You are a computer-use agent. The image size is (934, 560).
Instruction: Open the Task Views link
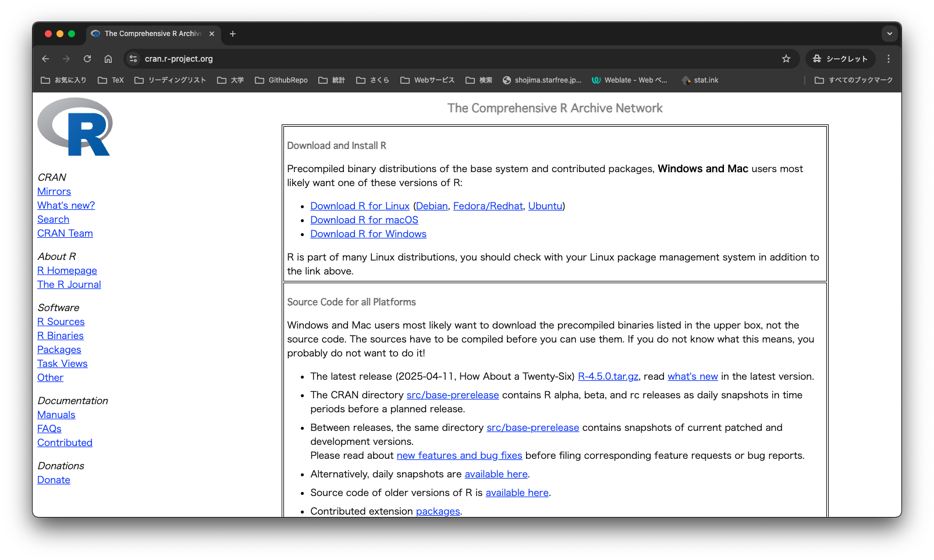coord(62,363)
